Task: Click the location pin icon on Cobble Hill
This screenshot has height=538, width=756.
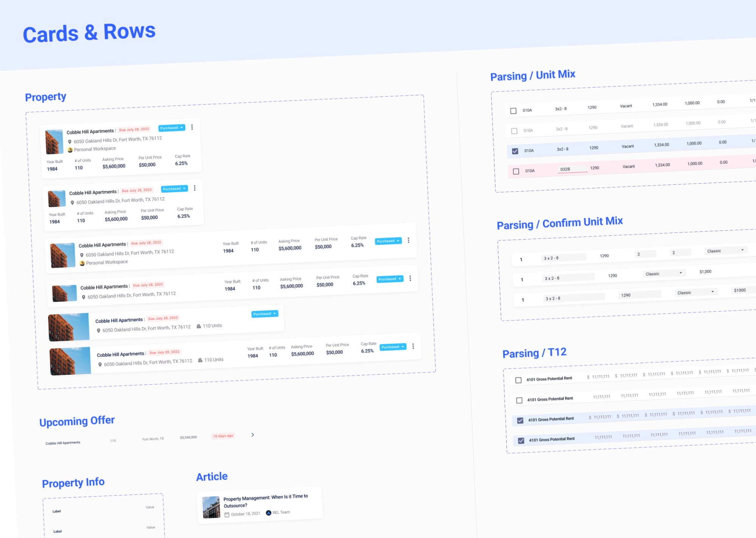Action: 70,140
